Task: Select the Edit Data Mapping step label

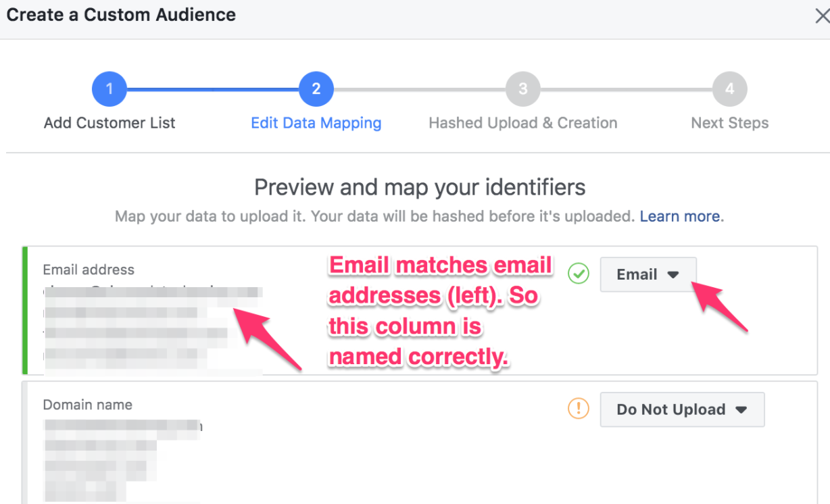Action: pyautogui.click(x=316, y=123)
